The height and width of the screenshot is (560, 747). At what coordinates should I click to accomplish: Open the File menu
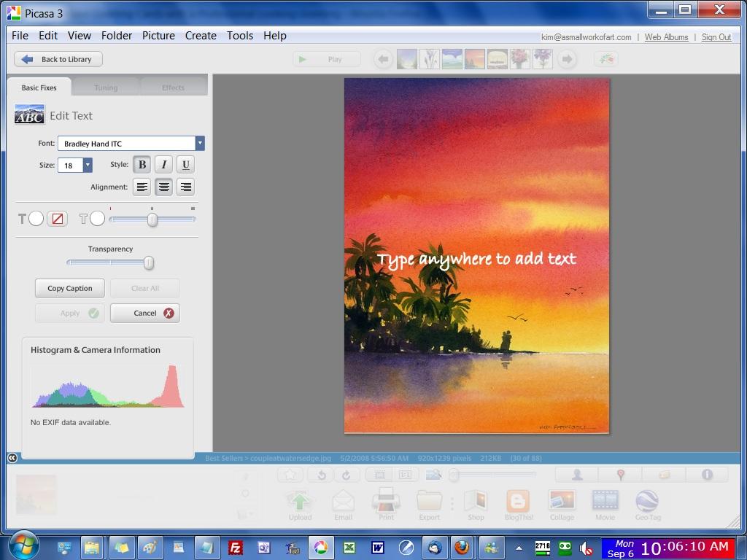point(20,36)
